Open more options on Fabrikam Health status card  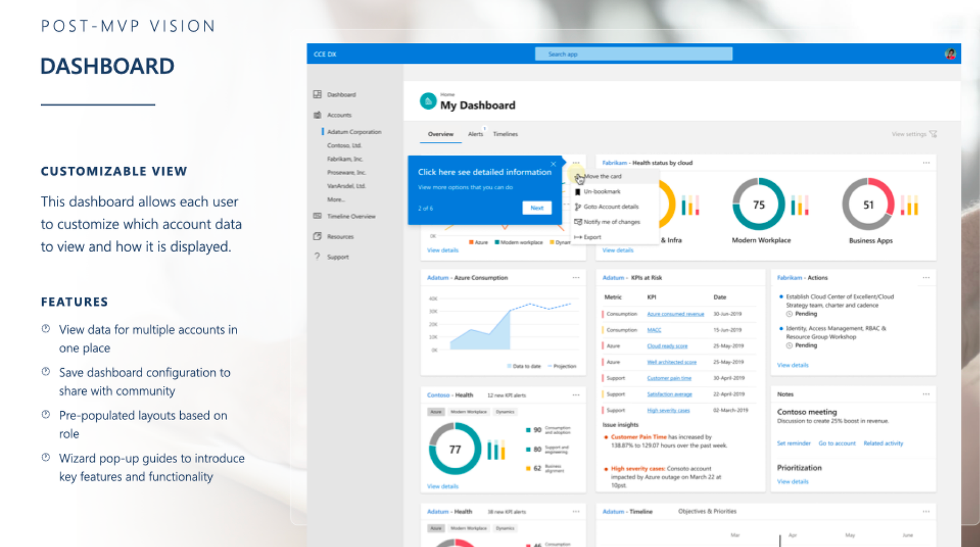tap(926, 163)
